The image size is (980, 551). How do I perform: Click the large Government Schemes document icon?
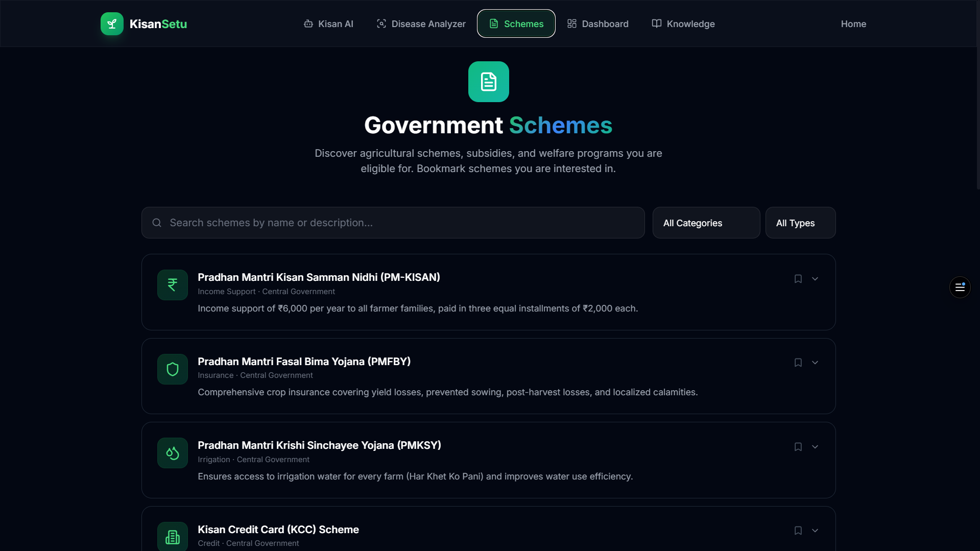pos(488,82)
